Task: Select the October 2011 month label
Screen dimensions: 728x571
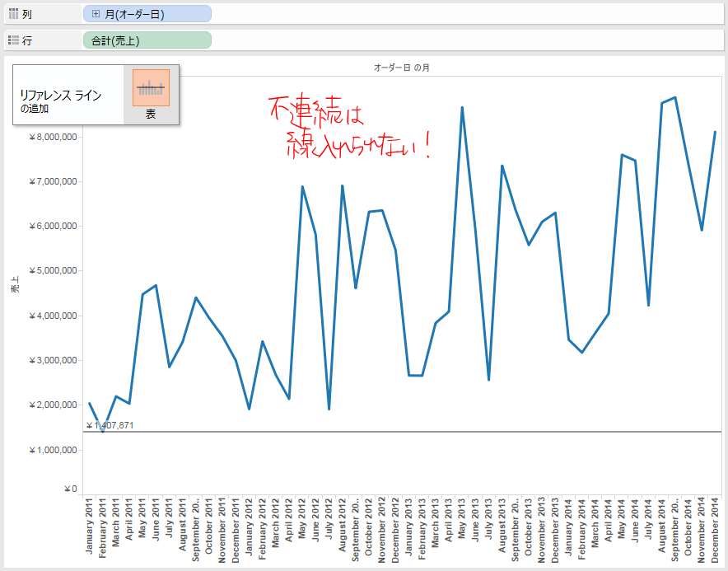Action: pos(209,527)
